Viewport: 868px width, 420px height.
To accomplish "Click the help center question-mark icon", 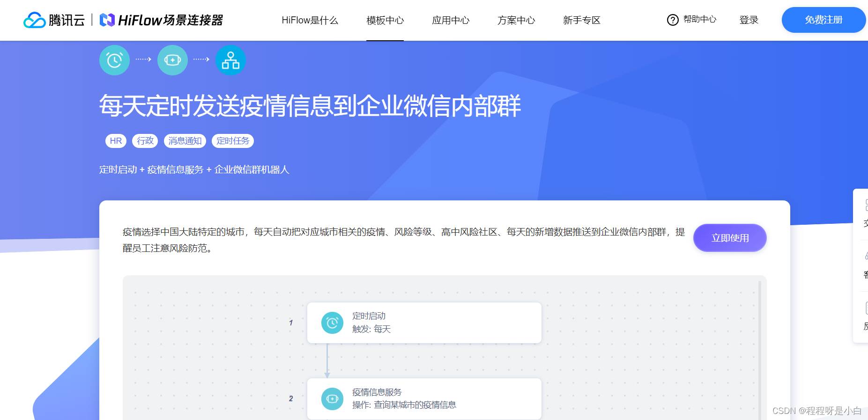I will [x=673, y=20].
